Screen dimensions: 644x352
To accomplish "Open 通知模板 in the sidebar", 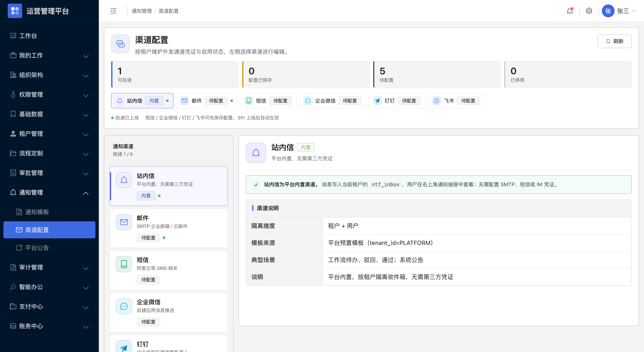I will pos(49,212).
